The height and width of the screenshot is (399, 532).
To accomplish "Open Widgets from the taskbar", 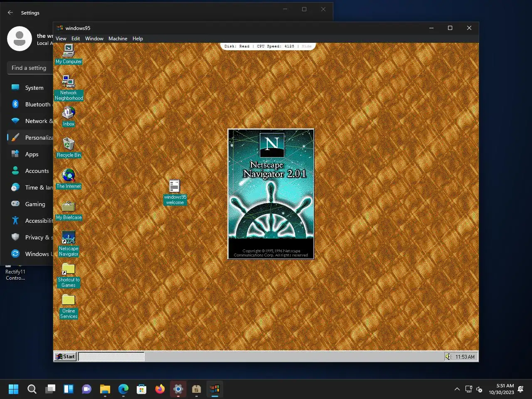I will [69, 389].
